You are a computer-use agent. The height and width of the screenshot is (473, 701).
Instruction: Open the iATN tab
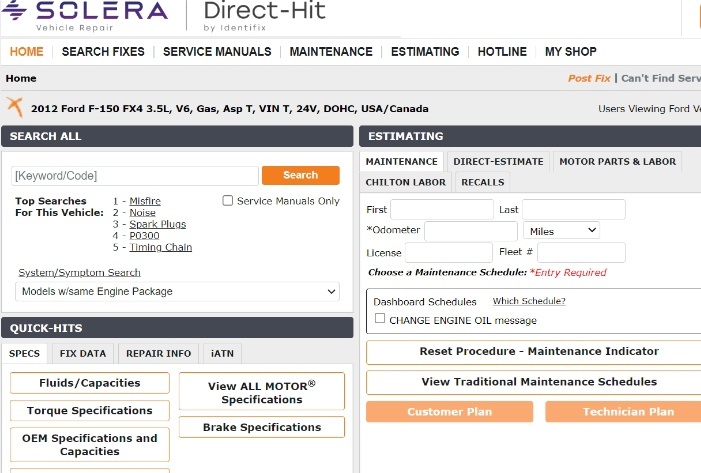222,354
